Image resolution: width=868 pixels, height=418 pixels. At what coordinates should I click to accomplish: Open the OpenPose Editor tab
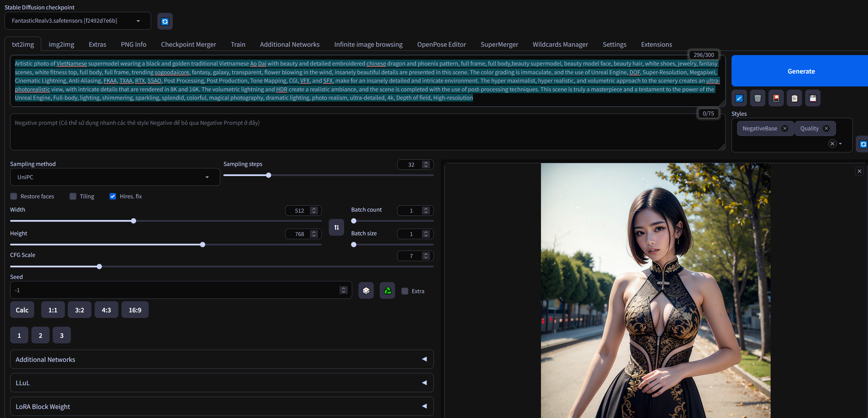(441, 44)
